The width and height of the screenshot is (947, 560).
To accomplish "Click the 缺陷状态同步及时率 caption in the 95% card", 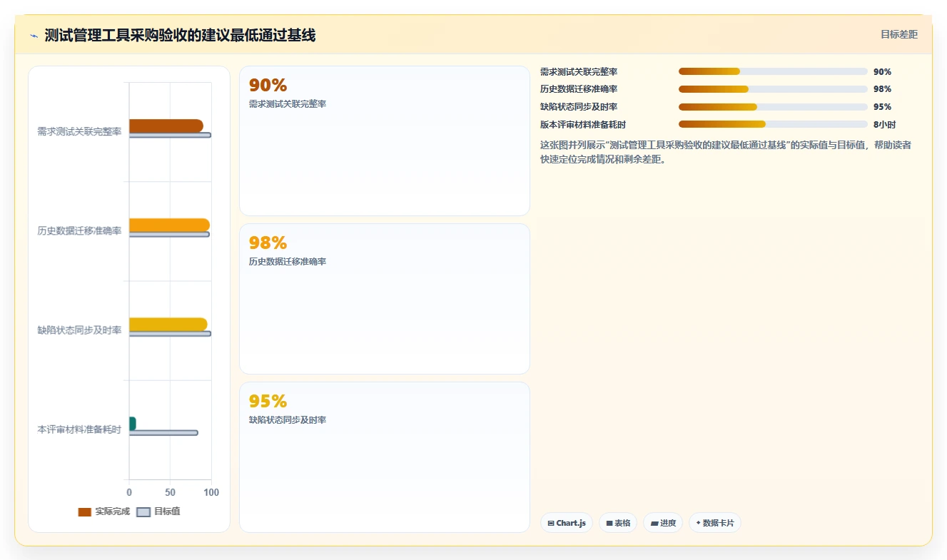I will [288, 420].
